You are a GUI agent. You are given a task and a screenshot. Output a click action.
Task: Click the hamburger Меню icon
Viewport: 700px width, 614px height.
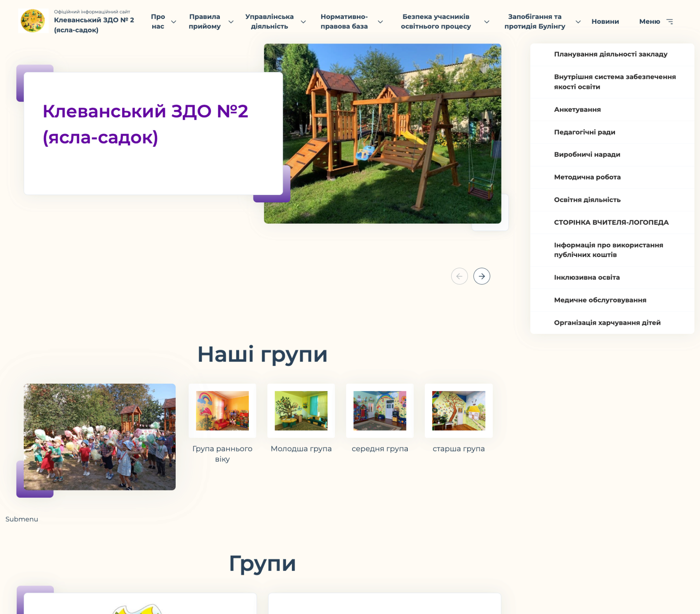(670, 22)
